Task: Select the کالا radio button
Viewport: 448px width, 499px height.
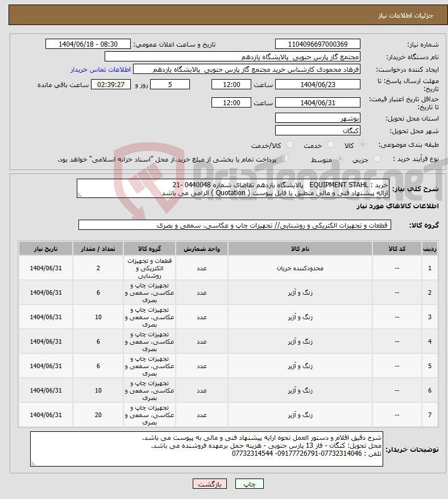Action: point(362,145)
